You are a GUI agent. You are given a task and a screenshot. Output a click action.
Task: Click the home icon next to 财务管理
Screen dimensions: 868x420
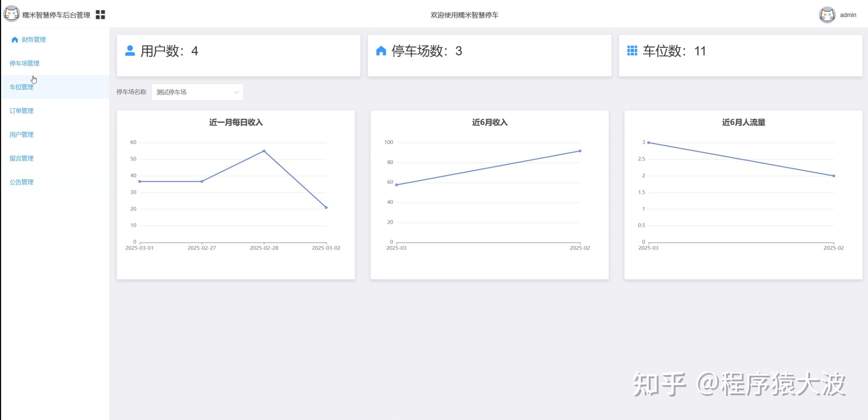pyautogui.click(x=15, y=39)
